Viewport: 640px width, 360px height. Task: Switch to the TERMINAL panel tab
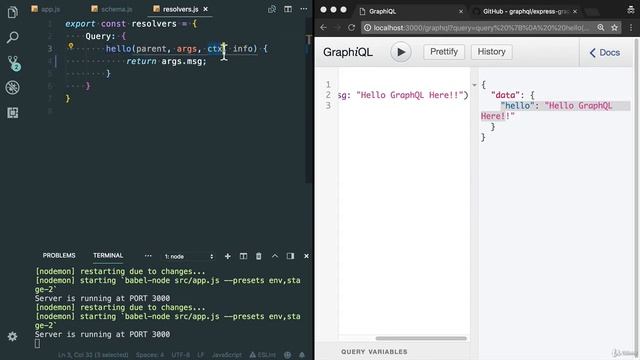click(108, 256)
